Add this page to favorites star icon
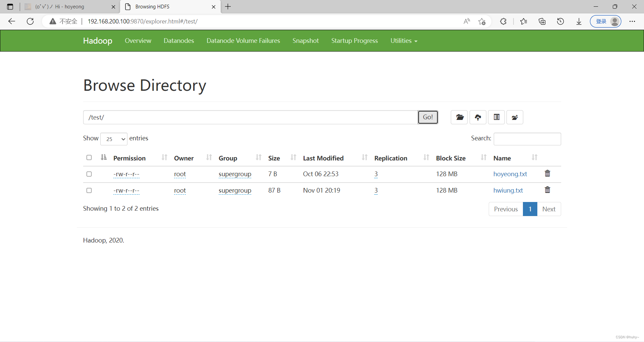Screen dimensions: 644x342 (482, 21)
